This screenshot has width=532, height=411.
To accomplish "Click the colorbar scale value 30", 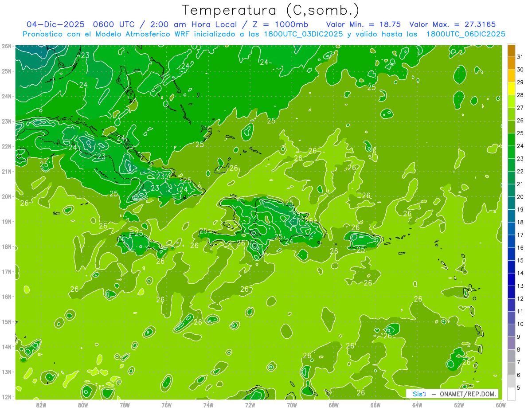I will point(520,70).
